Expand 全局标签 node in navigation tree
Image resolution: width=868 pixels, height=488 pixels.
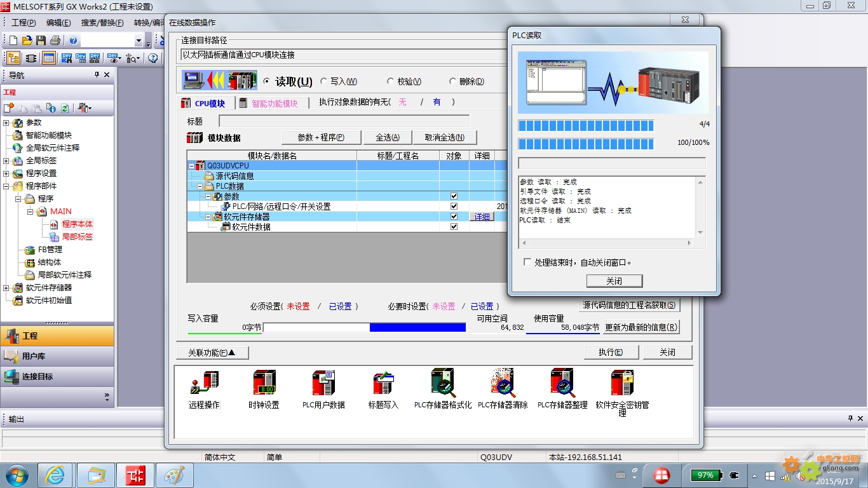pos(6,161)
